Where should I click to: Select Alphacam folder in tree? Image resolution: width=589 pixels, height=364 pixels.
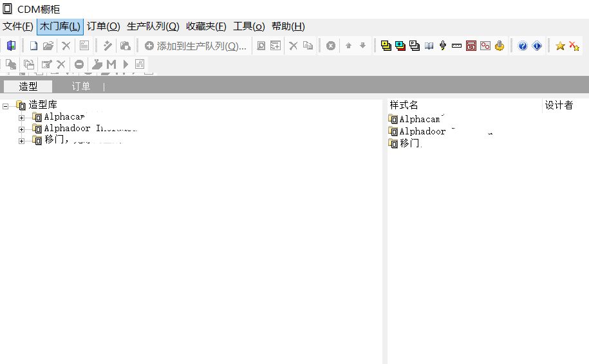click(64, 116)
